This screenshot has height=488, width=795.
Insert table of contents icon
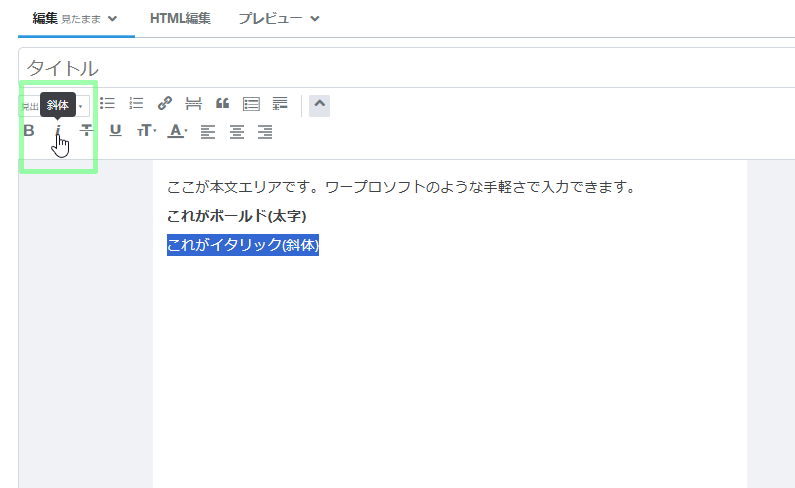pyautogui.click(x=251, y=104)
